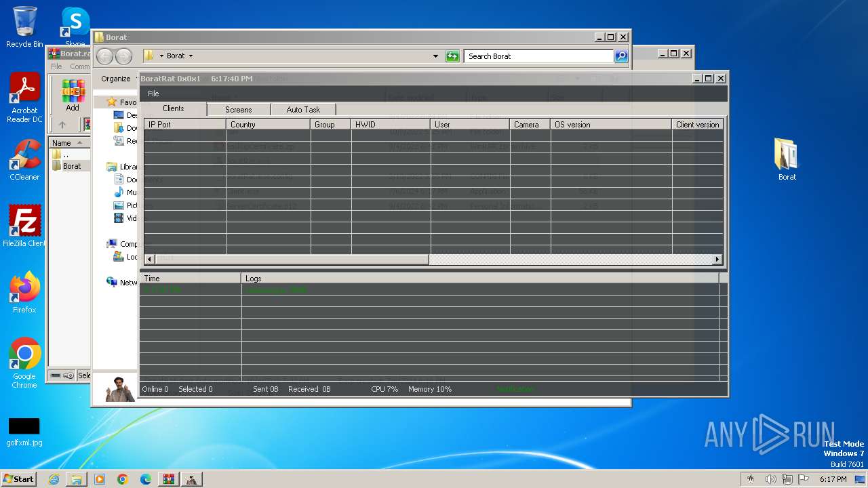Switch to the Clients tab
The image size is (868, 488).
[173, 108]
